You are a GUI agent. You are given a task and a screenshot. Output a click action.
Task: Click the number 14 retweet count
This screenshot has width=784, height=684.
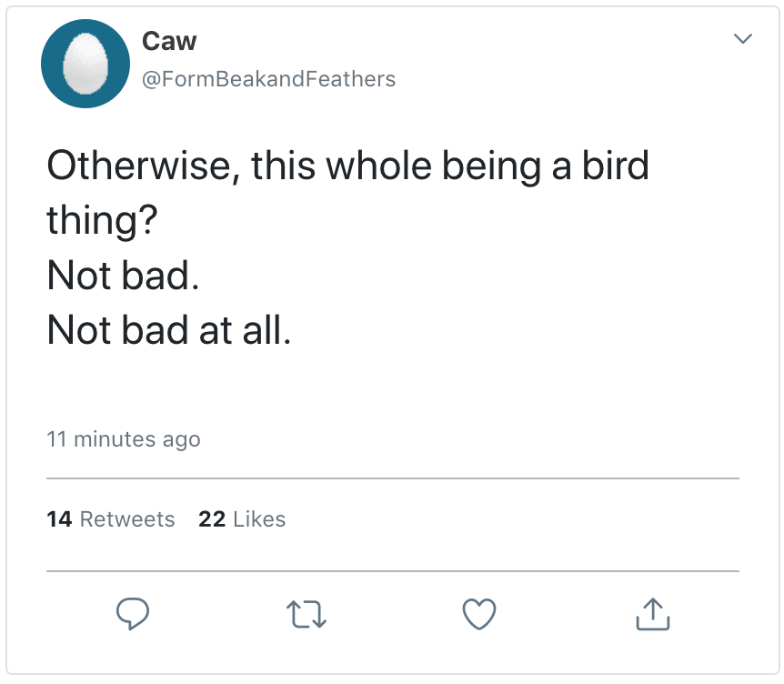click(59, 519)
